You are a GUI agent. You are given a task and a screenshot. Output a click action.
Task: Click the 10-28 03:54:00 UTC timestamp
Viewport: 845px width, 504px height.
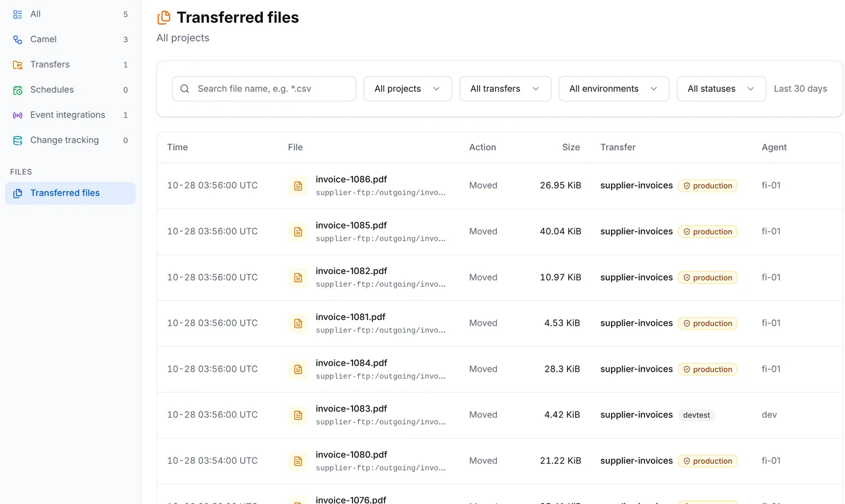pos(213,461)
